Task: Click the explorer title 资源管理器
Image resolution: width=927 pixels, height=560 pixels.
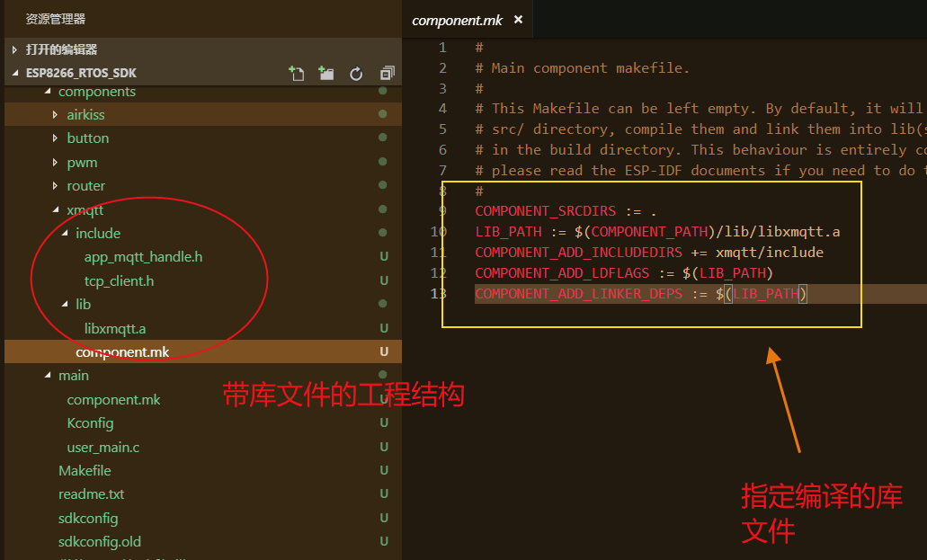Action: pyautogui.click(x=56, y=19)
